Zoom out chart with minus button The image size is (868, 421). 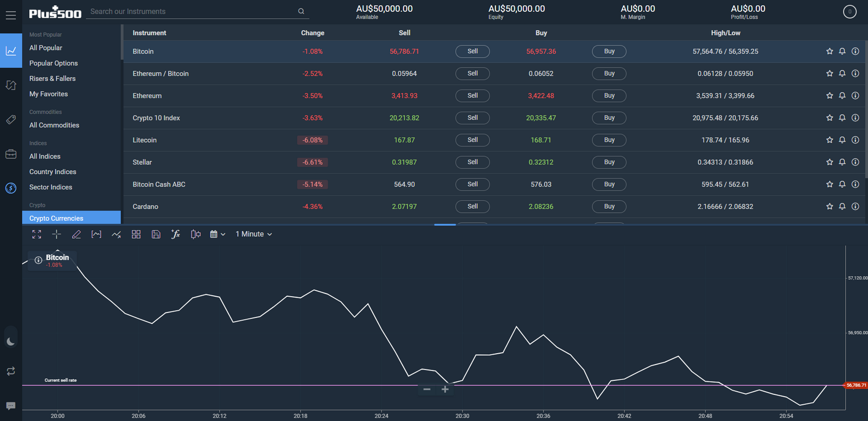tap(427, 390)
